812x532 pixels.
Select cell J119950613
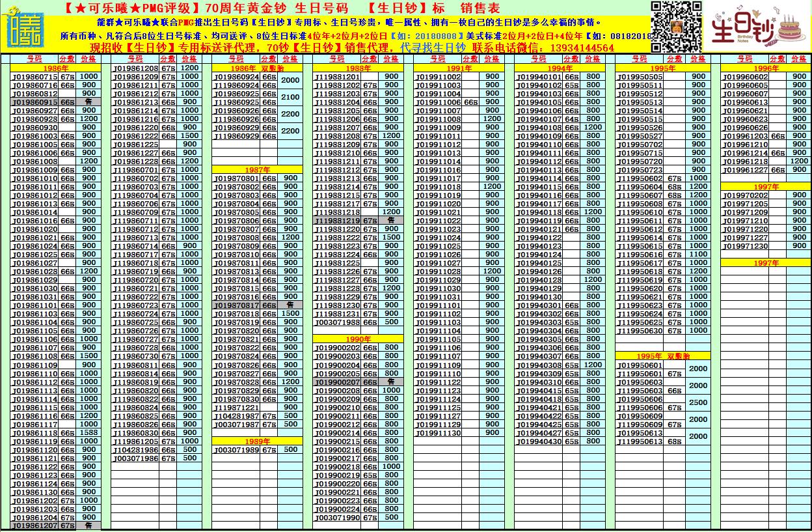pyautogui.click(x=641, y=441)
